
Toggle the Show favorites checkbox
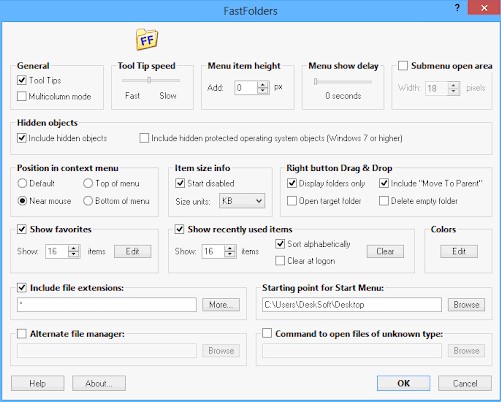(x=22, y=229)
